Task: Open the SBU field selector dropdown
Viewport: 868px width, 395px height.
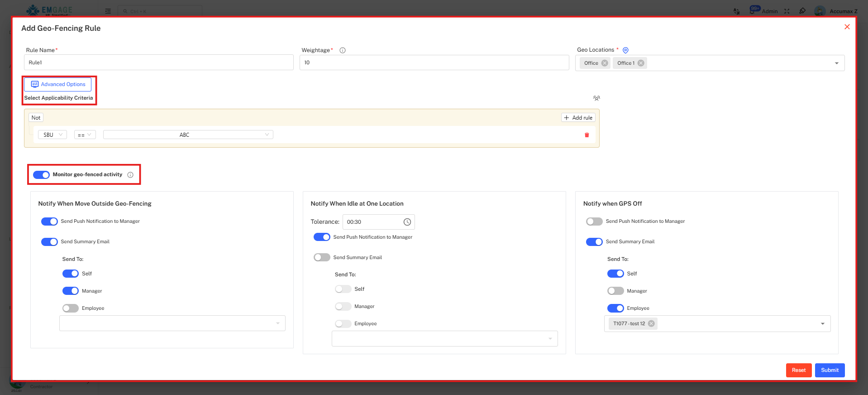Action: tap(52, 135)
